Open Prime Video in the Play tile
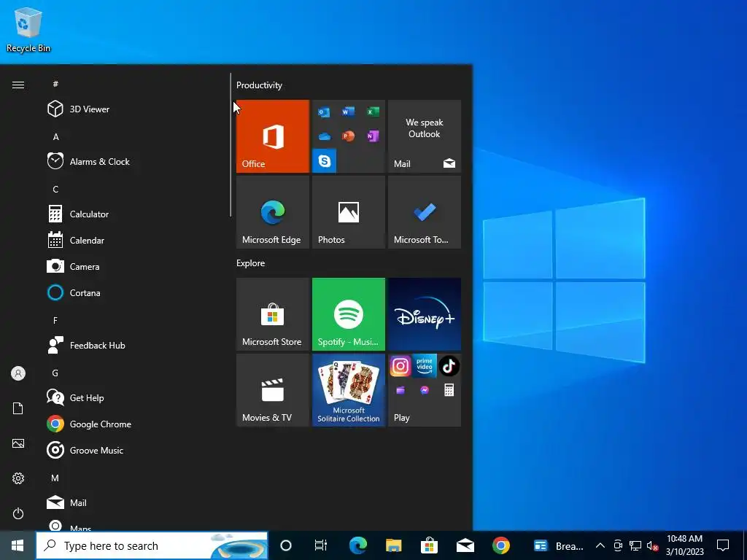 425,366
